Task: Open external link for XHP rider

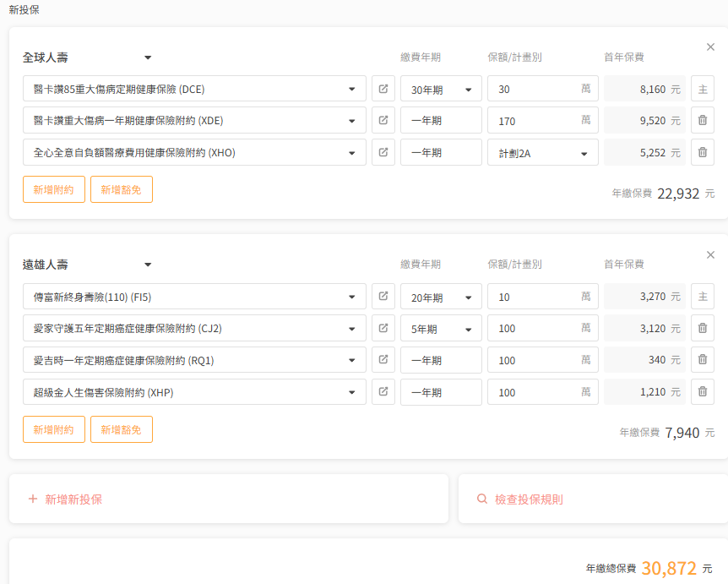Action: [383, 391]
